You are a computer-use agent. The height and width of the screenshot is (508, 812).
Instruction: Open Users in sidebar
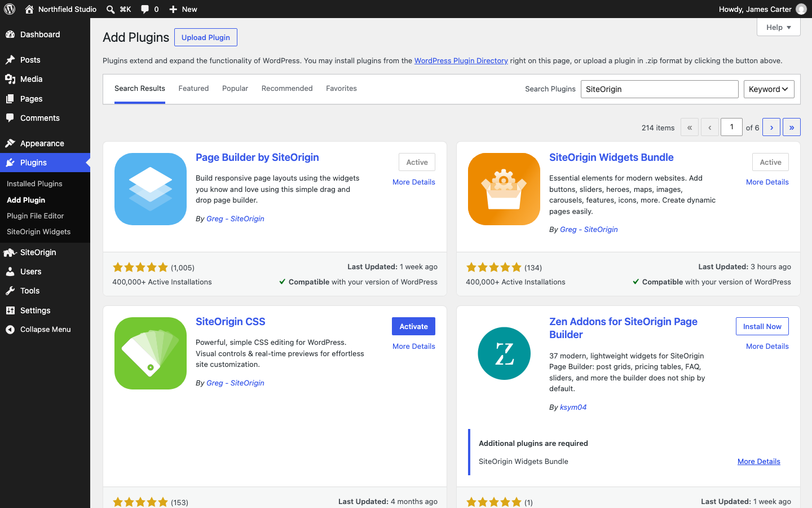point(45,271)
